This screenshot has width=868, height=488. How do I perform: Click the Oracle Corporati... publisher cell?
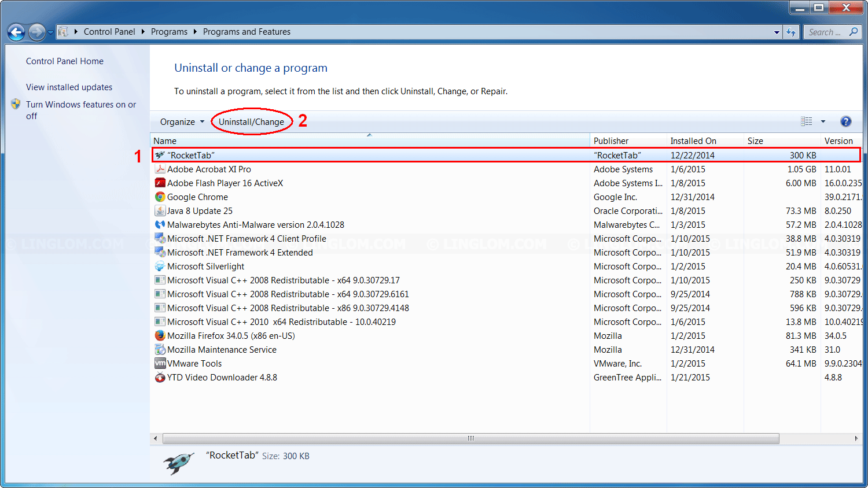coord(628,210)
